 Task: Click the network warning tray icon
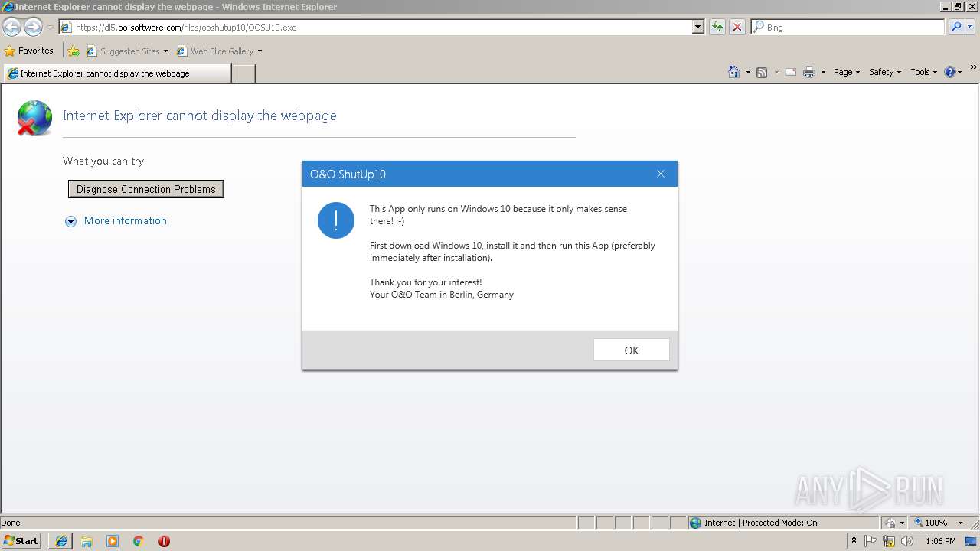889,541
